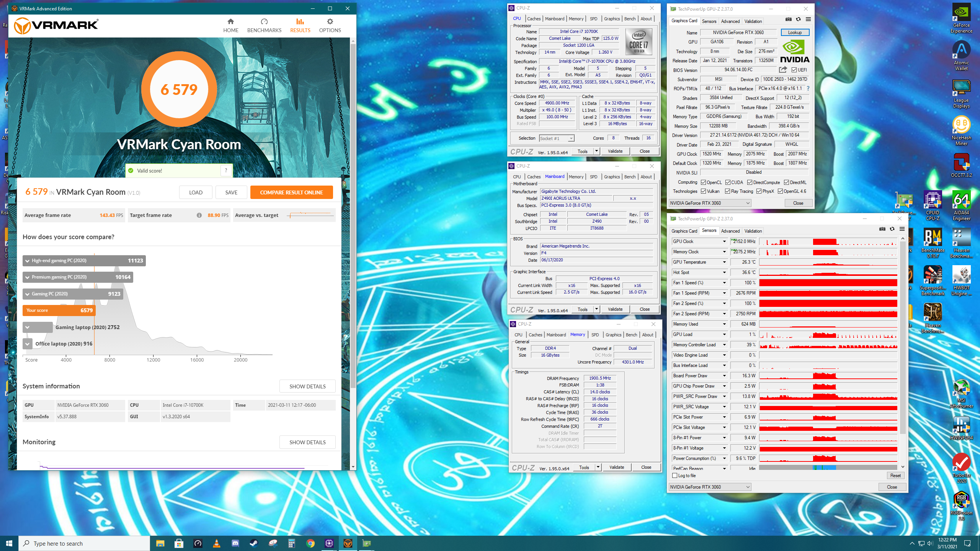The image size is (980, 551).
Task: Click the LOAD result button
Action: point(196,192)
